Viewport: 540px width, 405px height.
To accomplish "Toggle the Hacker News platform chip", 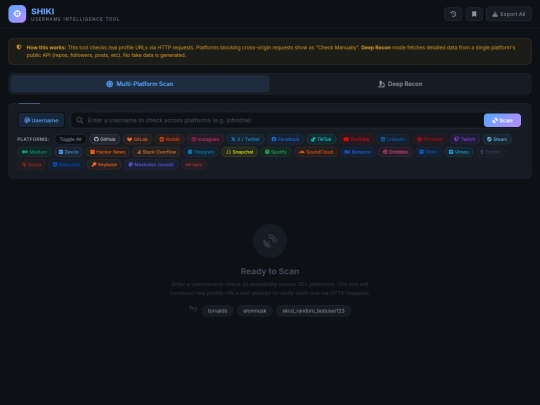I will tap(108, 152).
